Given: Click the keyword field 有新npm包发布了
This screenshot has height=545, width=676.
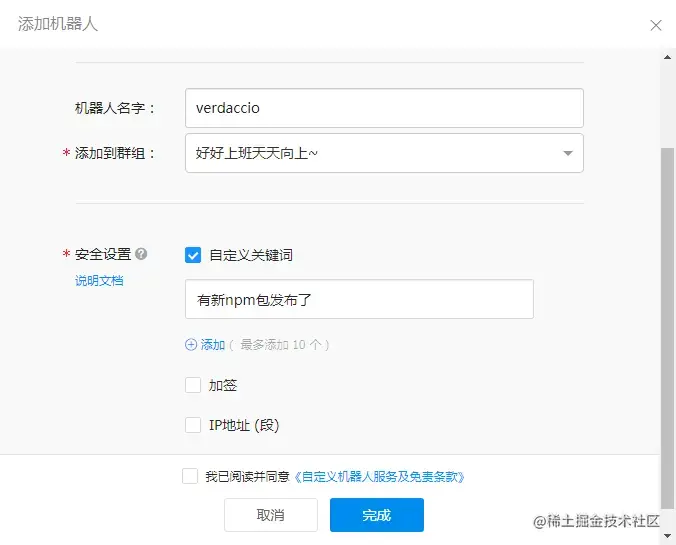Looking at the screenshot, I should click(359, 299).
